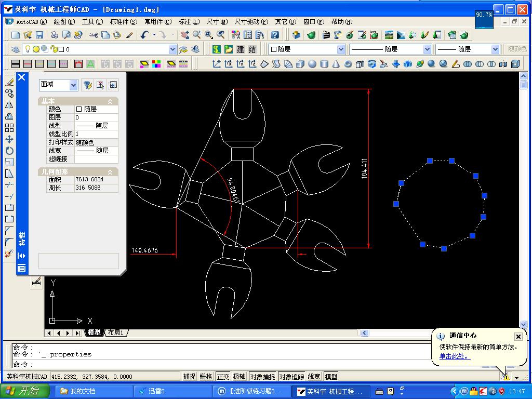The image size is (532, 399).
Task: Click the Layer Previous icon
Action: pyautogui.click(x=195, y=49)
